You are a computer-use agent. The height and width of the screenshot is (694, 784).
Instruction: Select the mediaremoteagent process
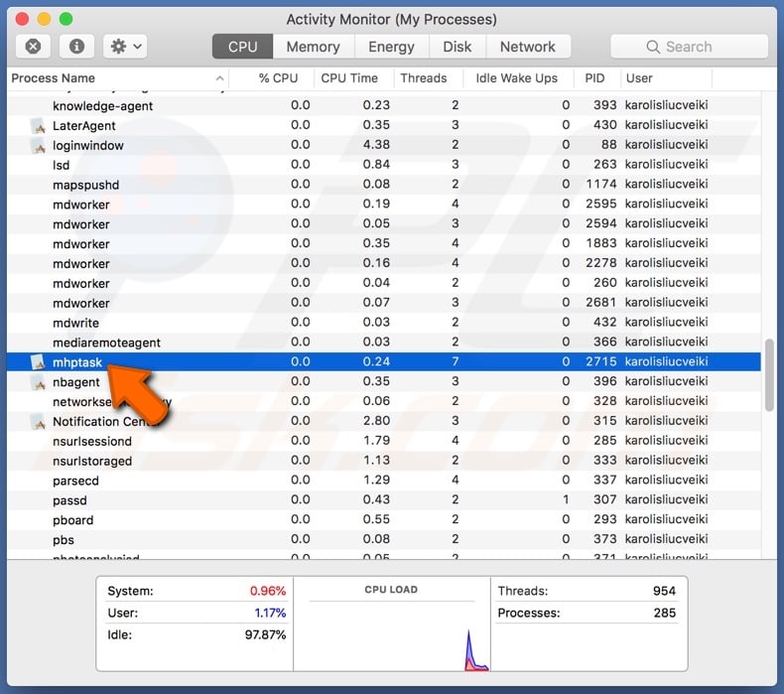point(384,343)
